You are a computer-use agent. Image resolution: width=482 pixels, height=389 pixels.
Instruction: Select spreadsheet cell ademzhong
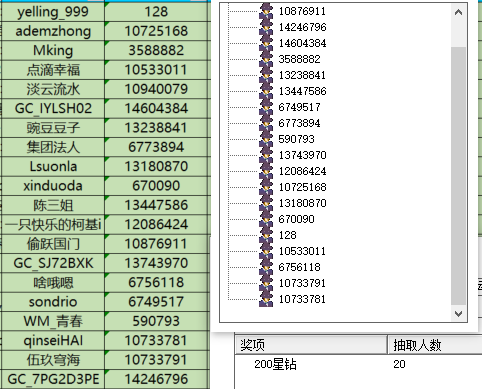click(x=53, y=31)
